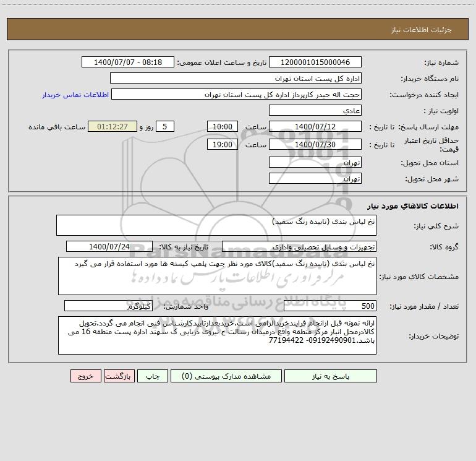Click the چاپ print button
The width and height of the screenshot is (476, 461).
[153, 376]
